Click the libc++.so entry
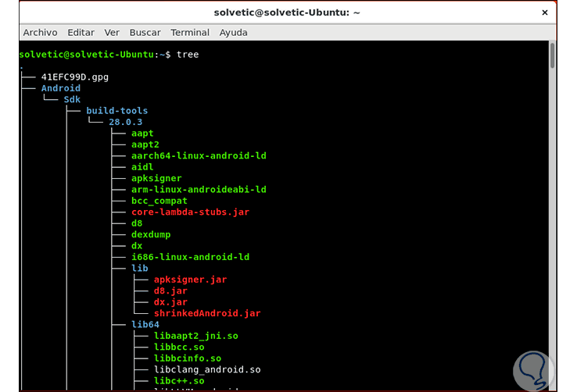Image resolution: width=577 pixels, height=392 pixels. pyautogui.click(x=179, y=381)
